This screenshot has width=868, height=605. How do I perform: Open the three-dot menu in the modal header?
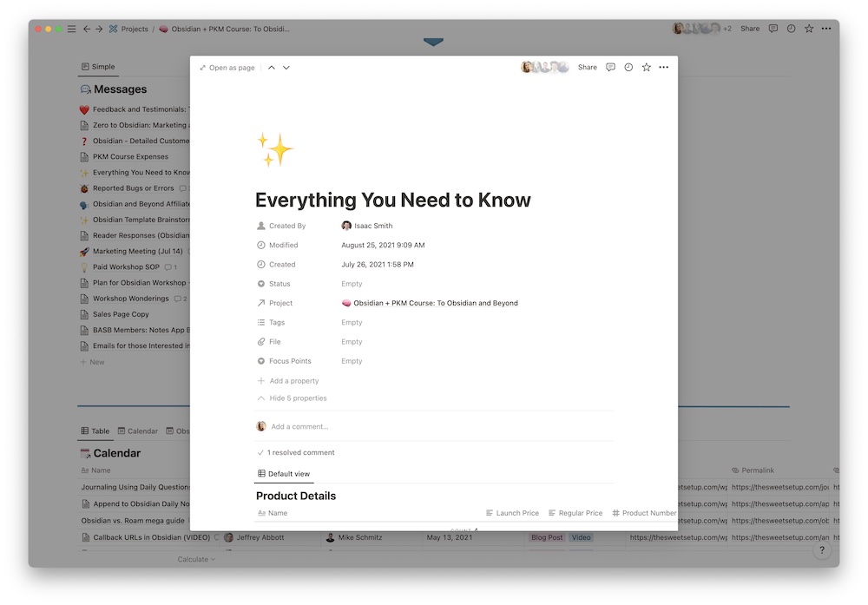[x=664, y=67]
